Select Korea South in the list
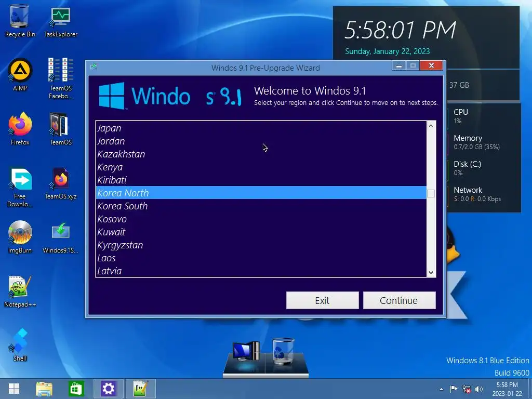 tap(261, 206)
